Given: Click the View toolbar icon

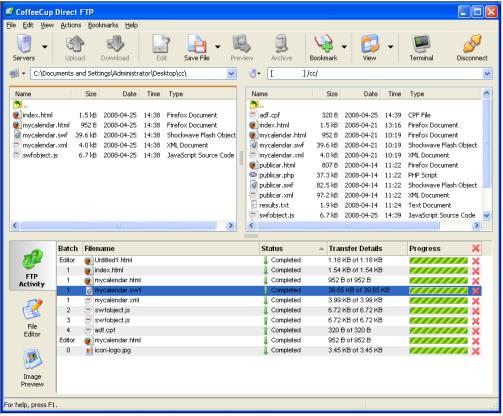Looking at the screenshot, I should (369, 44).
